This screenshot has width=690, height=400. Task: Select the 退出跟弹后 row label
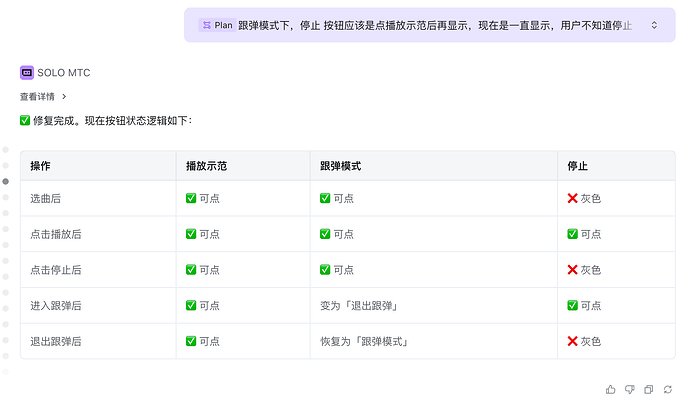tap(56, 341)
